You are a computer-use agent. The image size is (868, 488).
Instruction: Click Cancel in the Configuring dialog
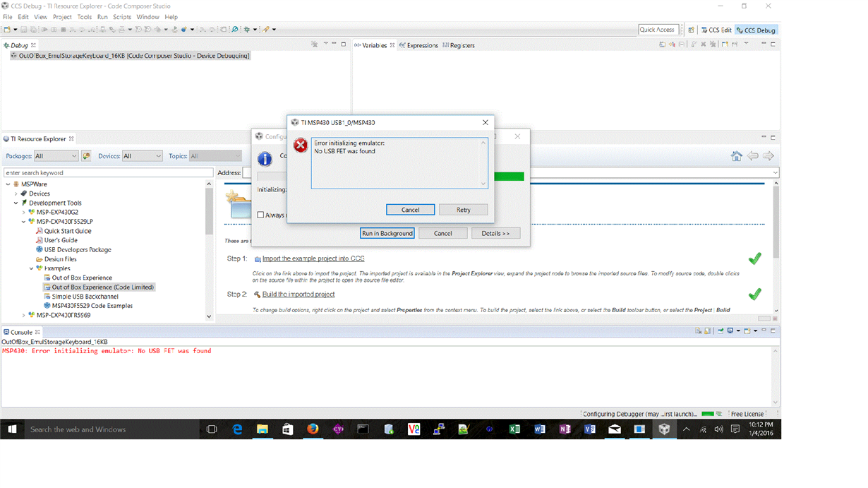click(442, 233)
